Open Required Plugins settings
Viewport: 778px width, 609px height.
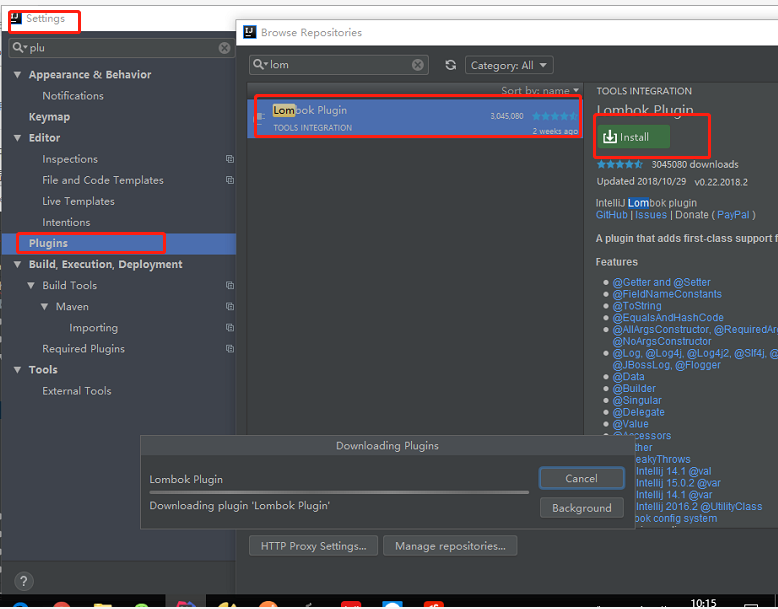(x=83, y=349)
